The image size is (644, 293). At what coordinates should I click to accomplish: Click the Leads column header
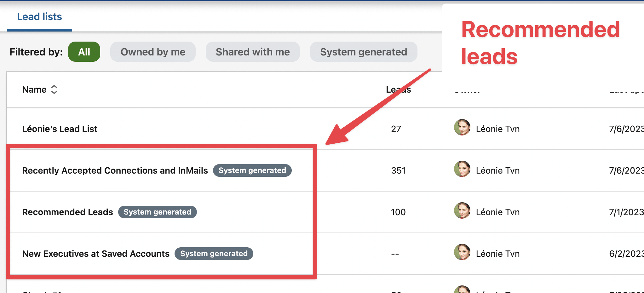pos(398,89)
